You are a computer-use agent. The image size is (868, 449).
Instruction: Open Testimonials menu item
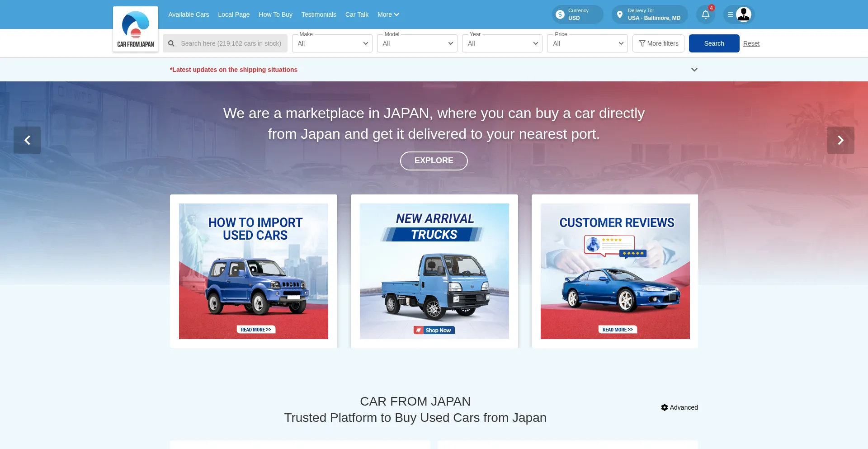(319, 14)
